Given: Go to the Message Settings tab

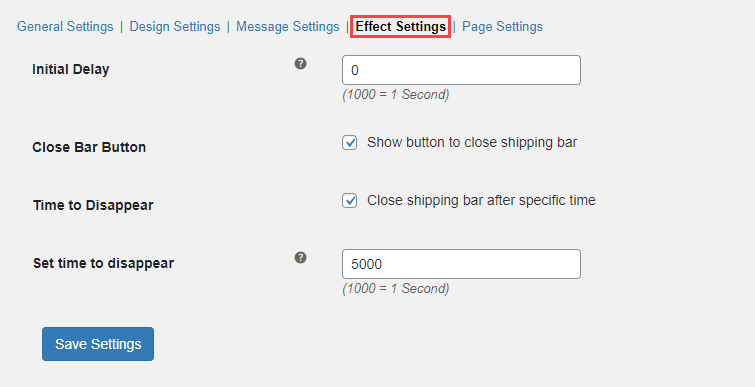Looking at the screenshot, I should [287, 26].
